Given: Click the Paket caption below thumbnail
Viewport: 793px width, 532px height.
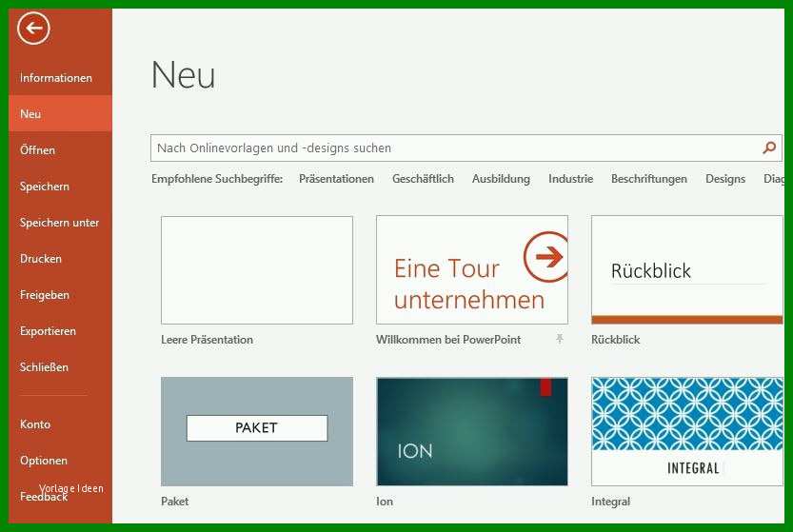Looking at the screenshot, I should [174, 502].
